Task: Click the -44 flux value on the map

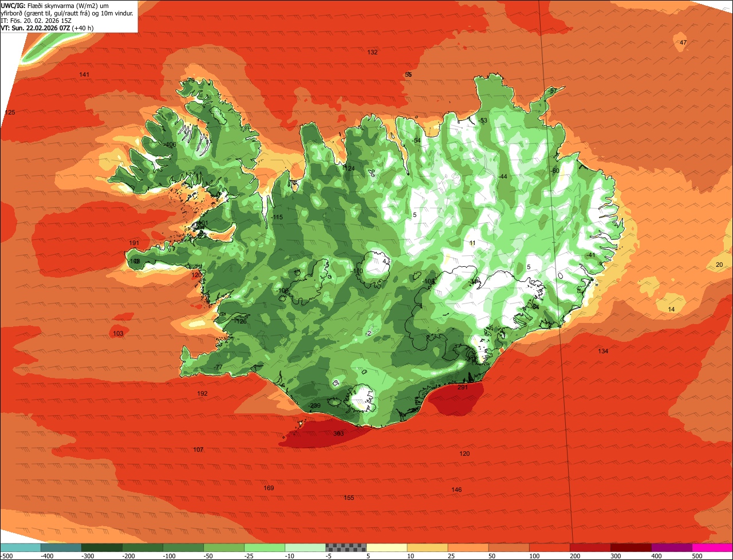Action: click(x=503, y=176)
